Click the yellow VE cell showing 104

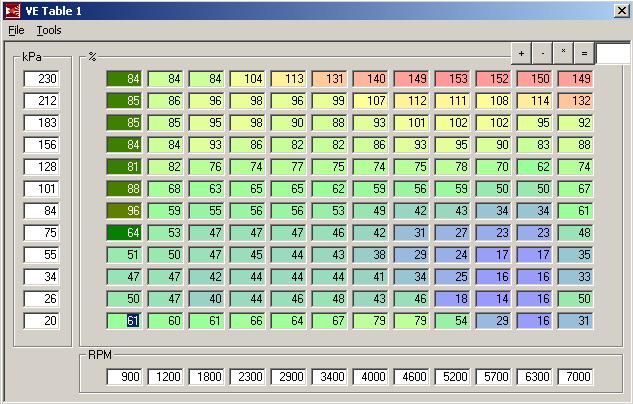pyautogui.click(x=248, y=79)
